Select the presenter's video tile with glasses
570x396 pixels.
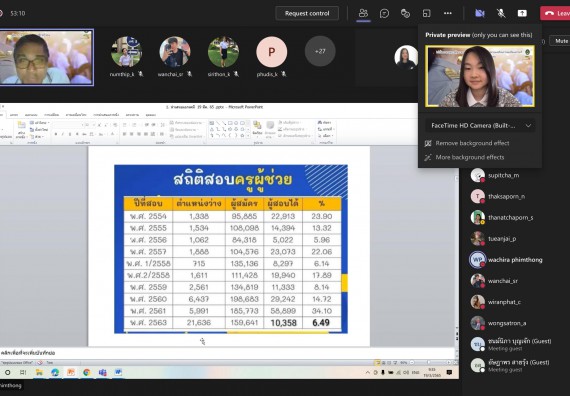coord(47,57)
